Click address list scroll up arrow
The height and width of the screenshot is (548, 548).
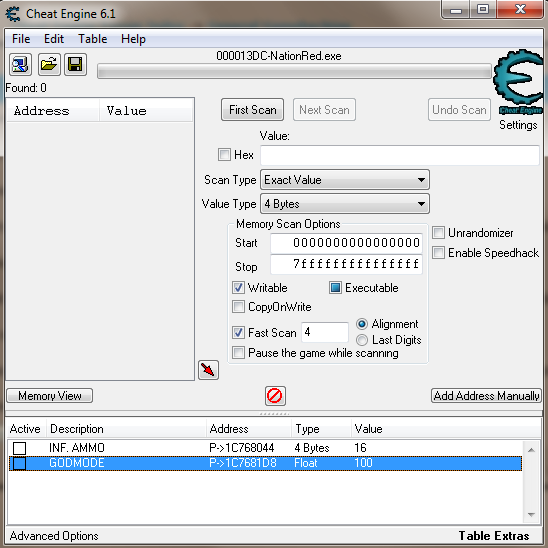point(532,450)
